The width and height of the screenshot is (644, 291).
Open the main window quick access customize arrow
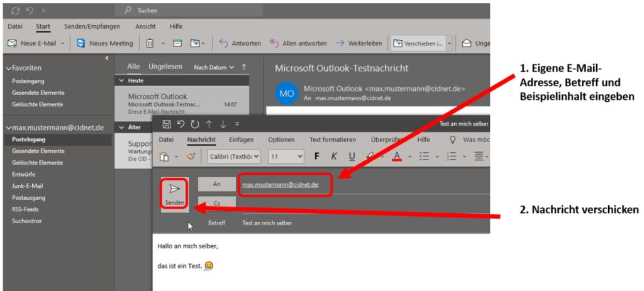pos(43,11)
